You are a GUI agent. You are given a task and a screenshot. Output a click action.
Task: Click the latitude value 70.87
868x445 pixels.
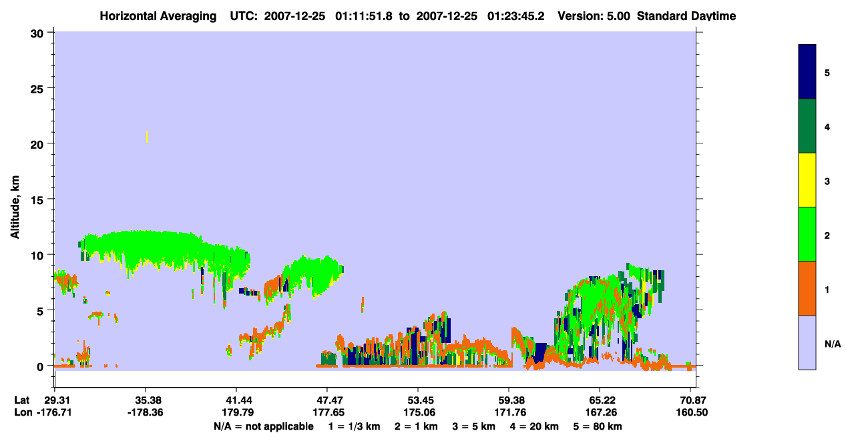coord(694,400)
